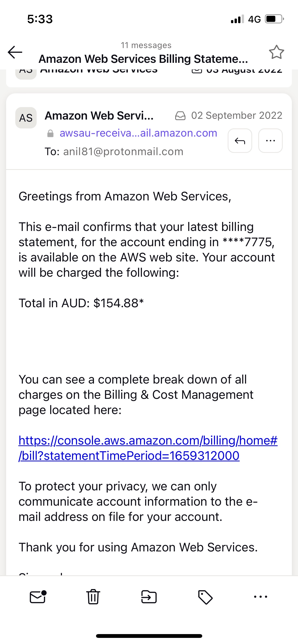The width and height of the screenshot is (298, 644).
Task: Open message options three-dot button
Action: point(270,141)
